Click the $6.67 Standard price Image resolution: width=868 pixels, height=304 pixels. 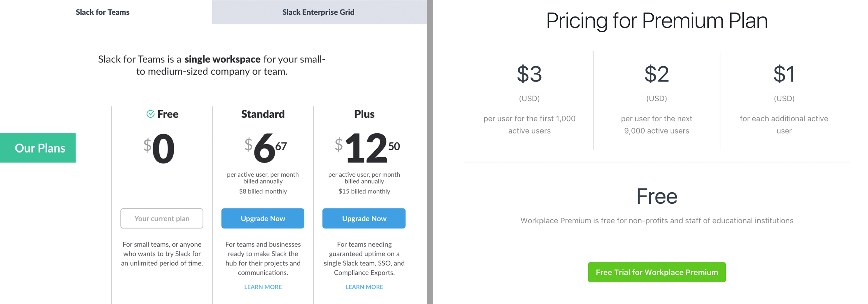pos(265,147)
